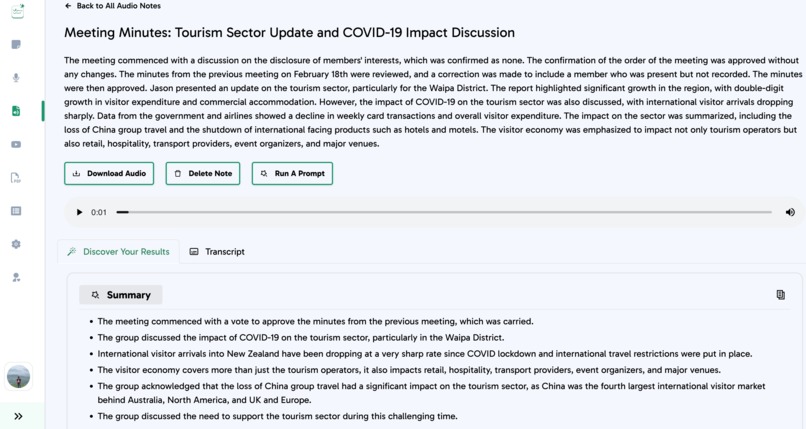Click the Run A Prompt button
Image resolution: width=806 pixels, height=429 pixels.
point(292,174)
